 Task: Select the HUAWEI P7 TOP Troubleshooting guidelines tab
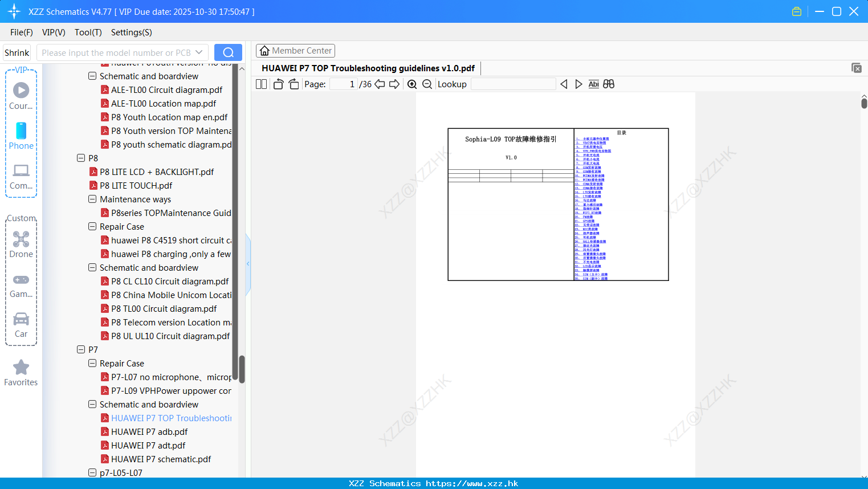click(x=368, y=68)
